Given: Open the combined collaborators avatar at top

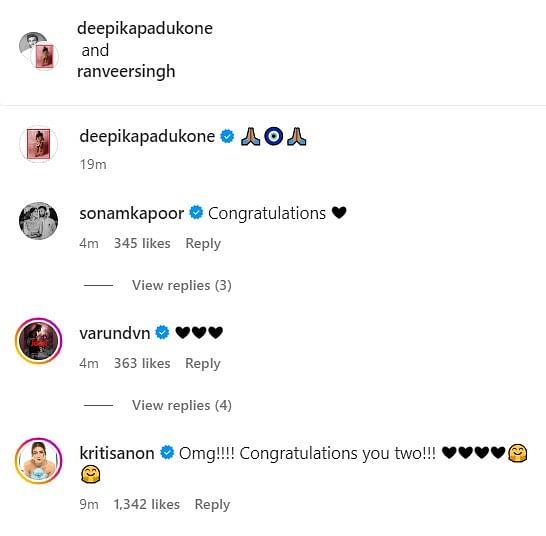Looking at the screenshot, I should click(x=38, y=51).
